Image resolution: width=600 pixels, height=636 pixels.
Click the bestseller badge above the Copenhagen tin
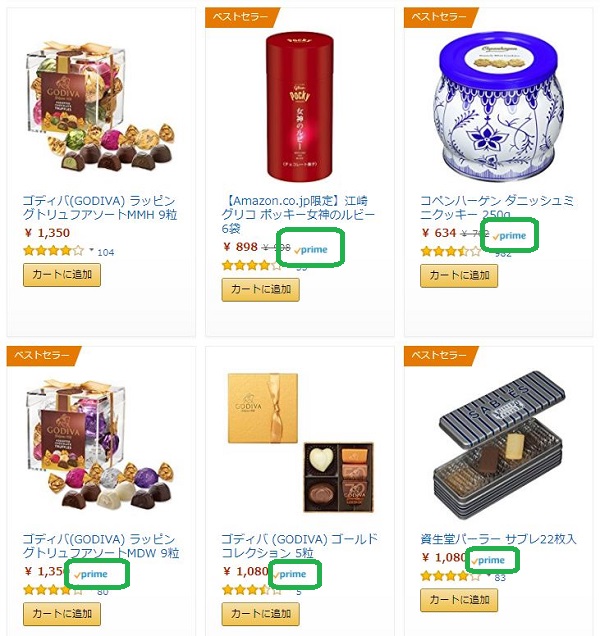pyautogui.click(x=441, y=17)
